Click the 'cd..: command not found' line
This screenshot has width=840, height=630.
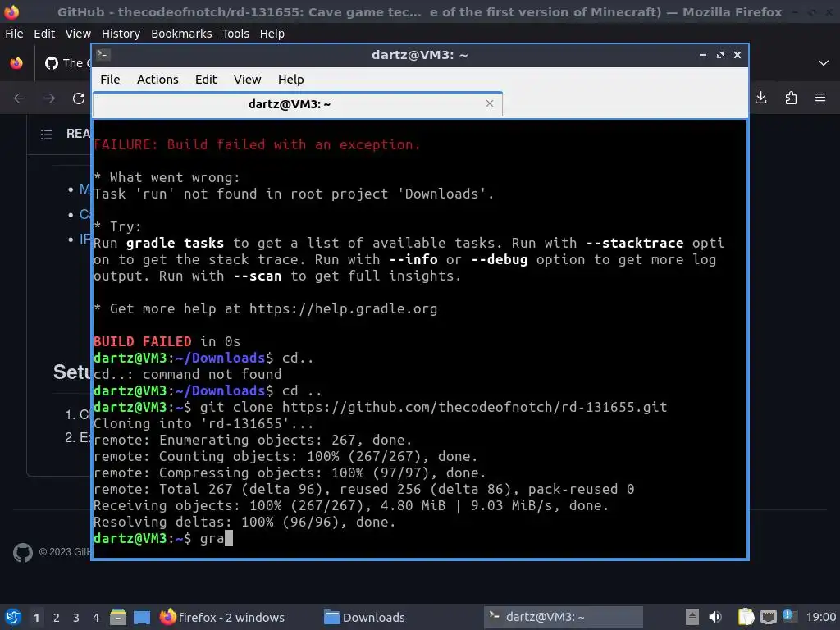[x=188, y=374]
